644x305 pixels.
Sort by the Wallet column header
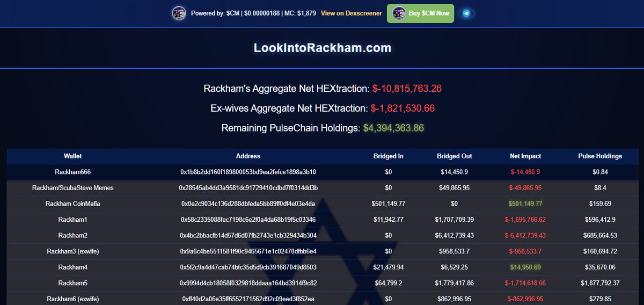coord(73,156)
